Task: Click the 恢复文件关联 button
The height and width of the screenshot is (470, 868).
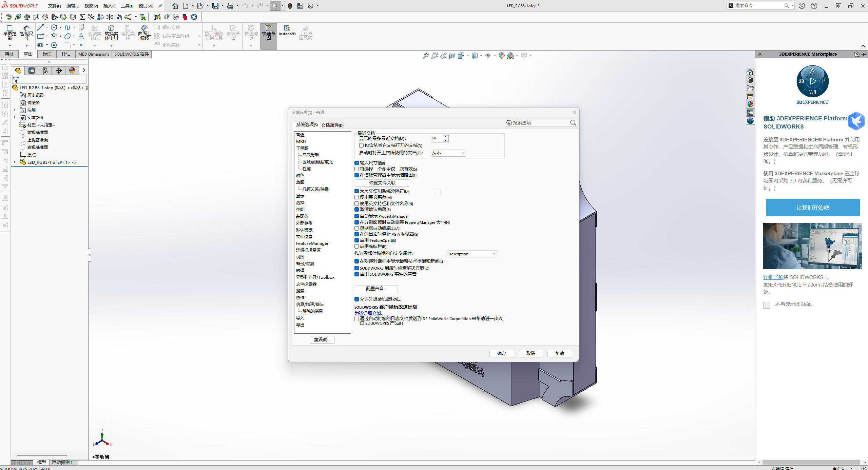Action: pyautogui.click(x=382, y=183)
